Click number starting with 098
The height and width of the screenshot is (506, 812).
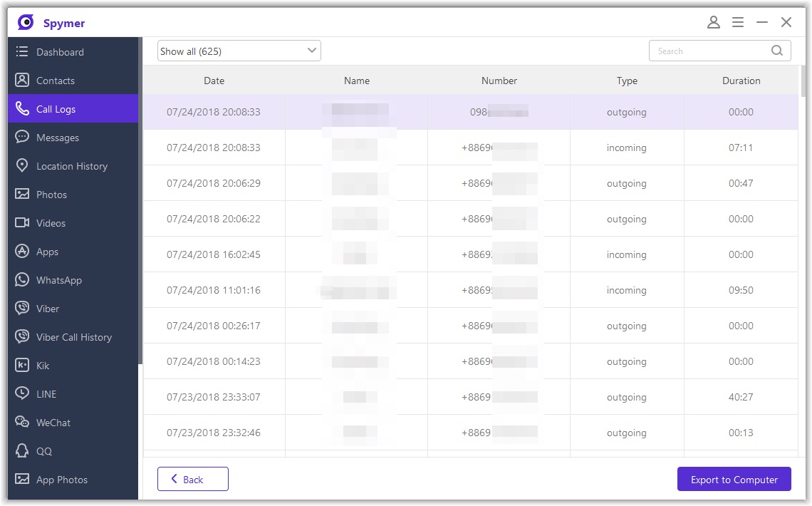click(499, 112)
